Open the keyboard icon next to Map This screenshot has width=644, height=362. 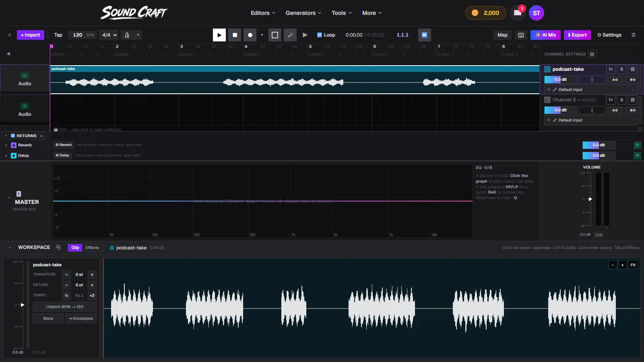coord(521,35)
